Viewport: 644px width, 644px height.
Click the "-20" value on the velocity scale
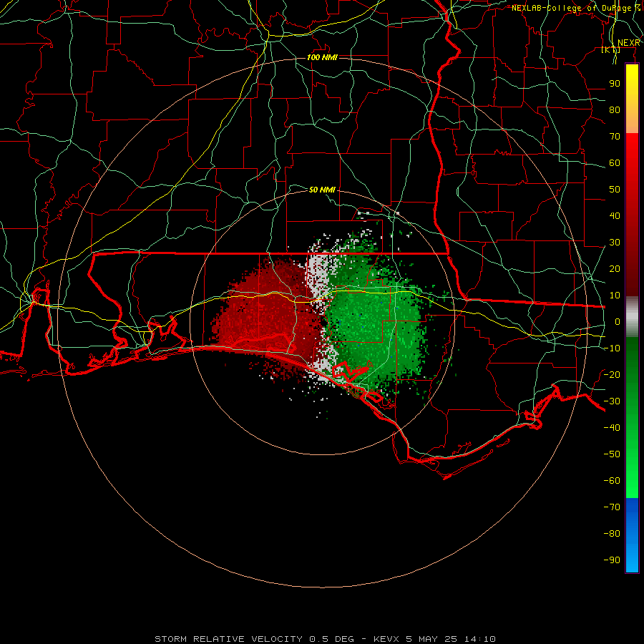pos(612,375)
